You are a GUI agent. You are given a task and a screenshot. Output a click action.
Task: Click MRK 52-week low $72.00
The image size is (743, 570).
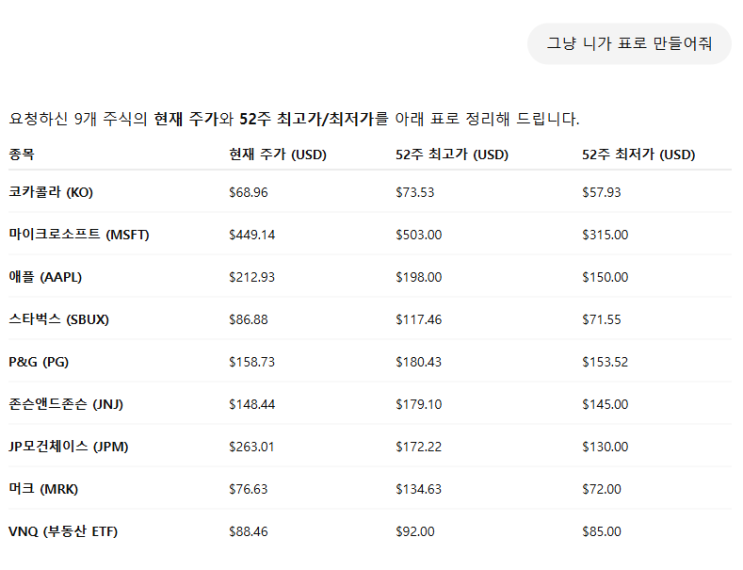[601, 489]
